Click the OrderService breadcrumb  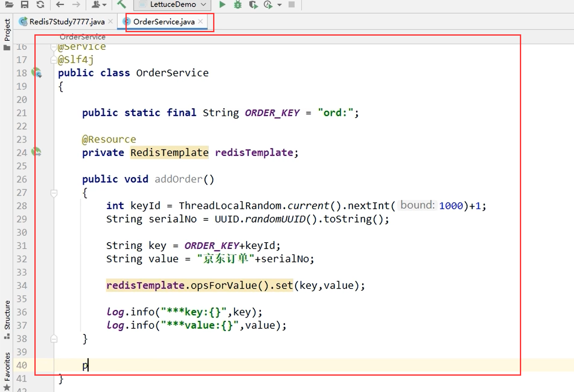coord(82,37)
